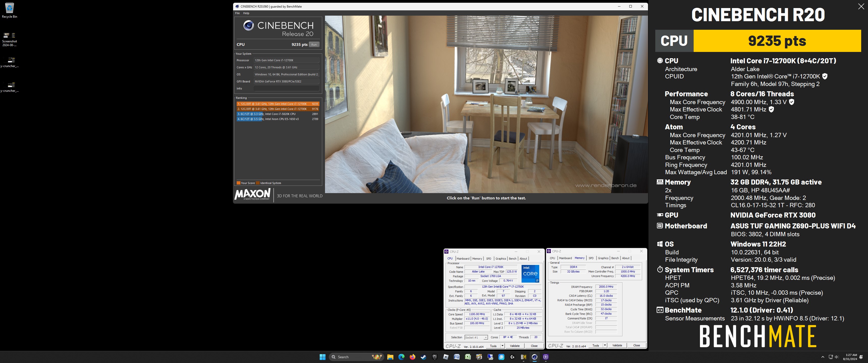Select ranking row 1 scoring 9235
Screen dimensions: 868x363
pos(278,104)
